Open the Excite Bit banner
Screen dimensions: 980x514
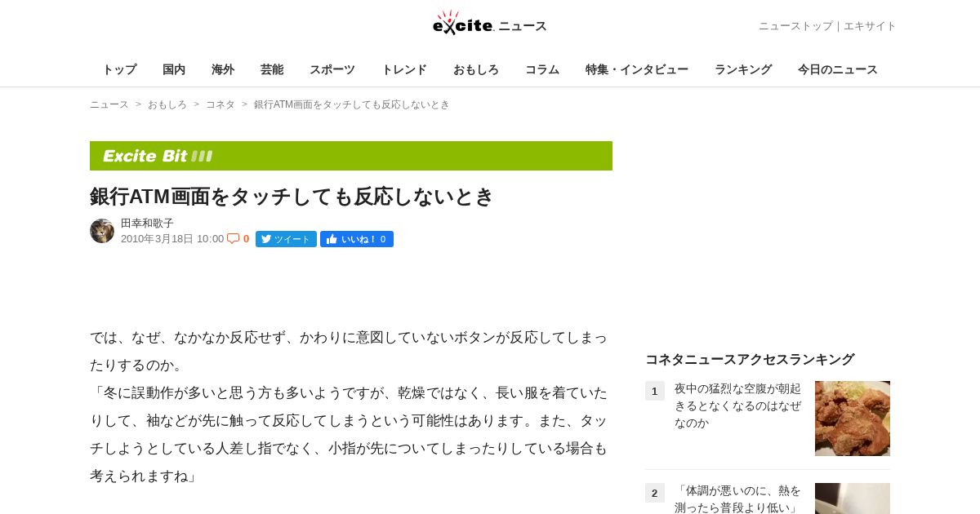point(351,156)
